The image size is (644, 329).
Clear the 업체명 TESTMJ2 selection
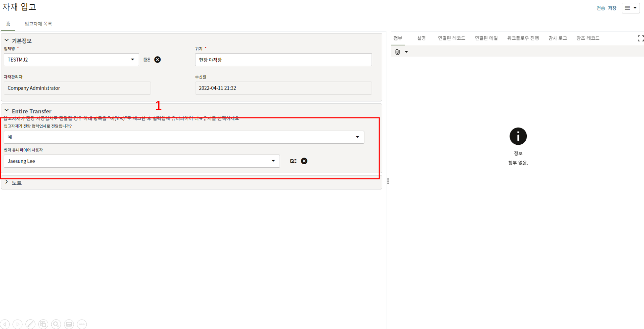click(x=158, y=60)
